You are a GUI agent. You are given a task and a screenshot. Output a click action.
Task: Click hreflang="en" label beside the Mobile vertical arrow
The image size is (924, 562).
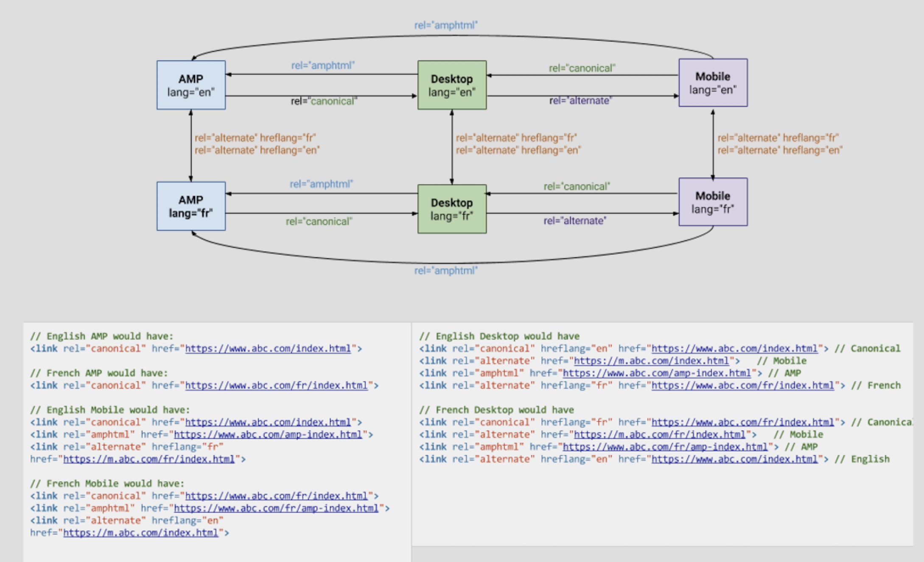[780, 150]
